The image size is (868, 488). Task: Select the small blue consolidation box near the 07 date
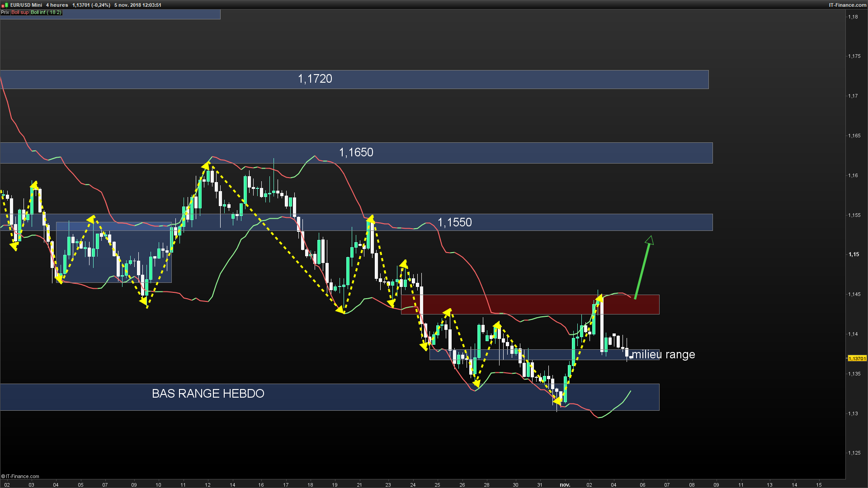click(x=113, y=252)
